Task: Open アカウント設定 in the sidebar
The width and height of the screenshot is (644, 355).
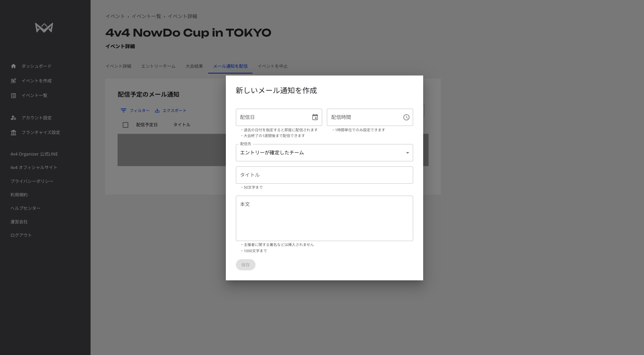Action: [37, 118]
